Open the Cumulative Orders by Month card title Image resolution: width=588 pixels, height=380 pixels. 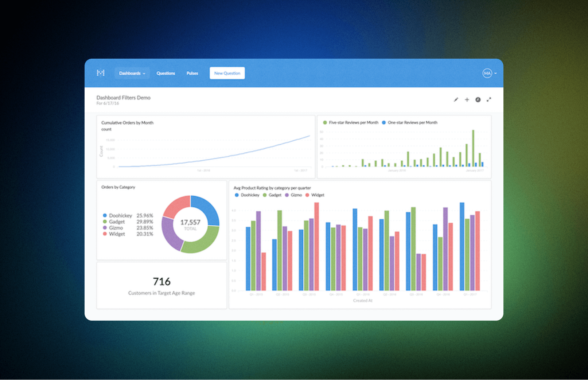(x=127, y=123)
